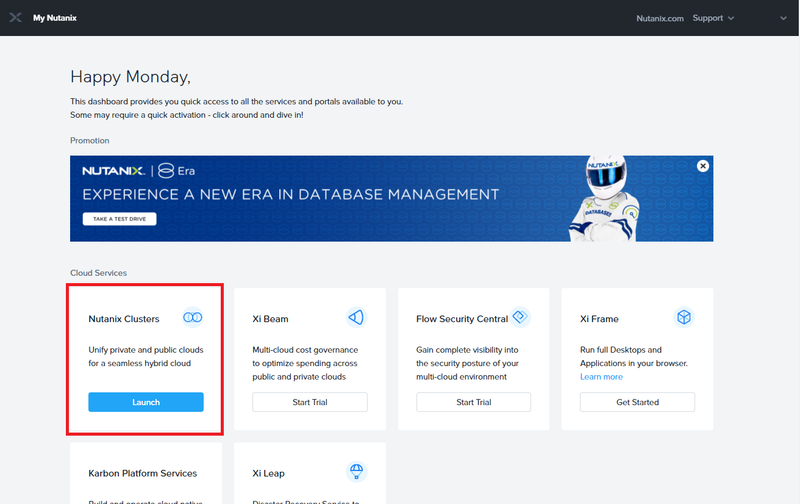The width and height of the screenshot is (800, 504).
Task: Expand the user account chevron
Action: coord(783,18)
